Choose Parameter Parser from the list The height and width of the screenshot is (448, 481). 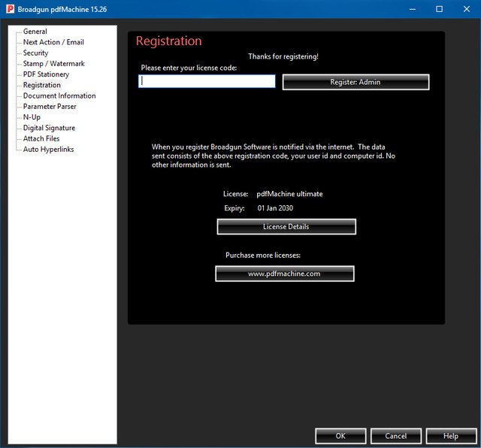click(x=50, y=107)
